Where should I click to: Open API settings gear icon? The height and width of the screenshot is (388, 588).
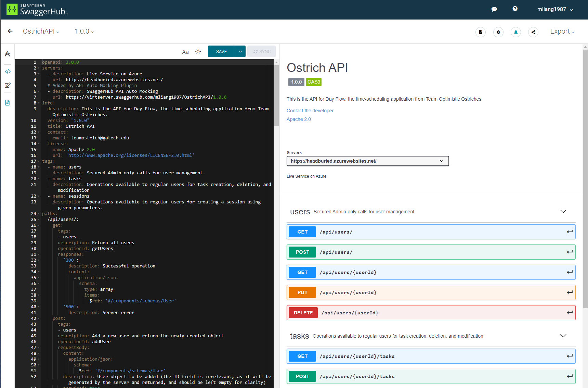tap(498, 32)
